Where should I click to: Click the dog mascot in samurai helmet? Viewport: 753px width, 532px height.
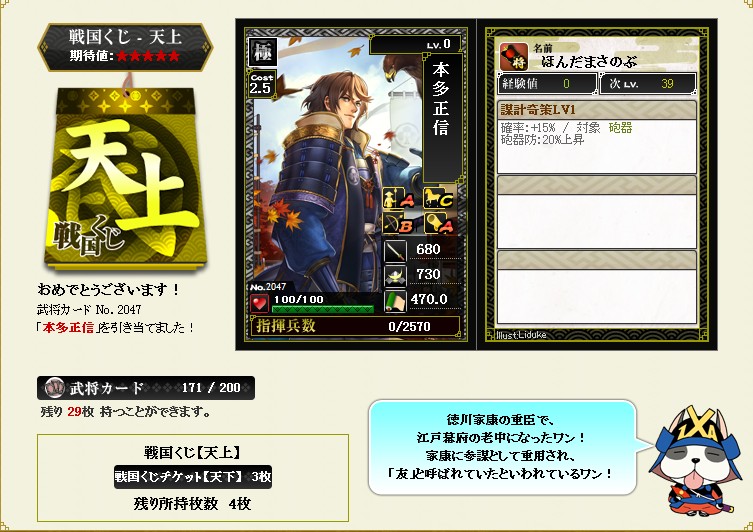(x=696, y=461)
